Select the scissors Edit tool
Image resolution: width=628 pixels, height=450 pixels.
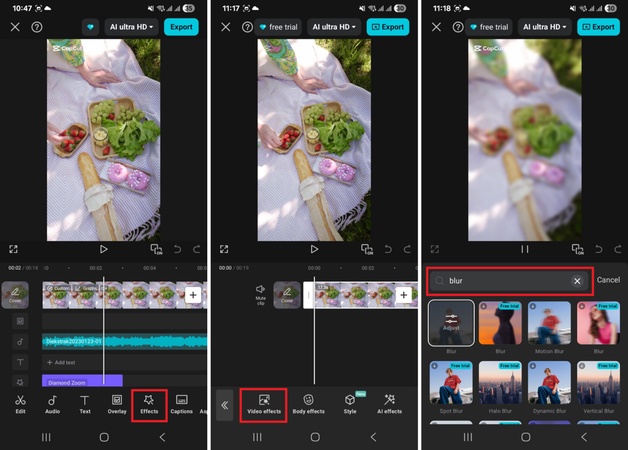(x=20, y=403)
